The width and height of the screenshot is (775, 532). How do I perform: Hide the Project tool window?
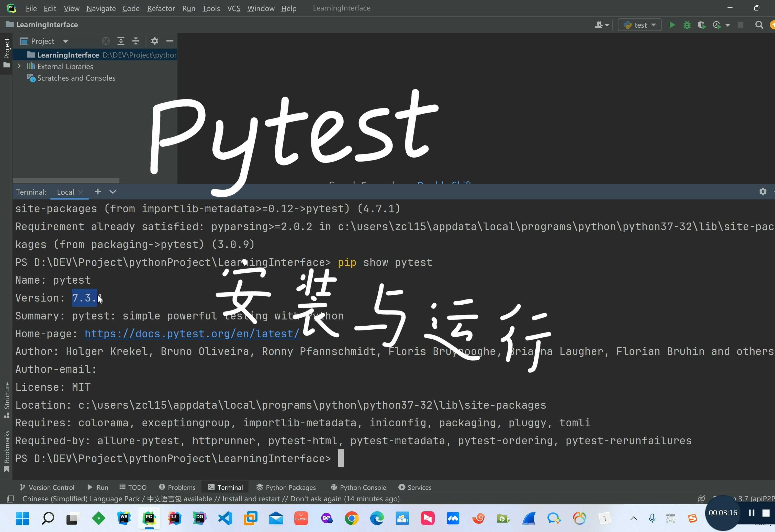pyautogui.click(x=170, y=41)
